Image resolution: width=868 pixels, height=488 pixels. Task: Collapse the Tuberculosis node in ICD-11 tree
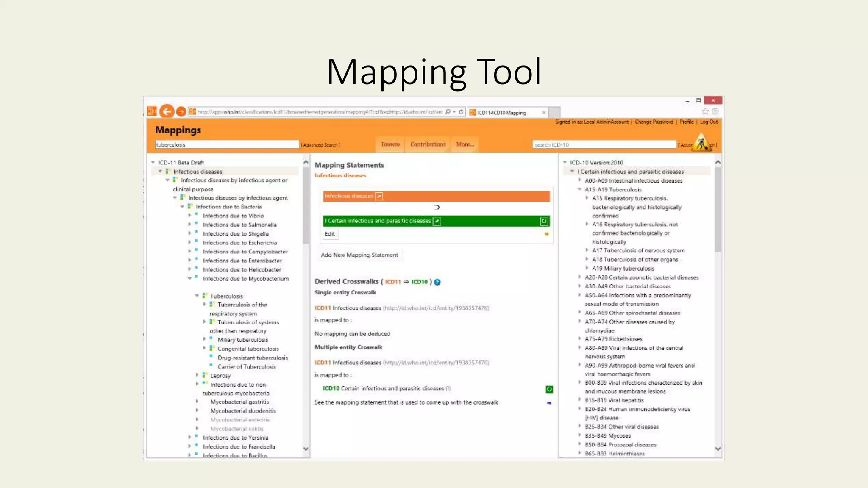pyautogui.click(x=197, y=296)
